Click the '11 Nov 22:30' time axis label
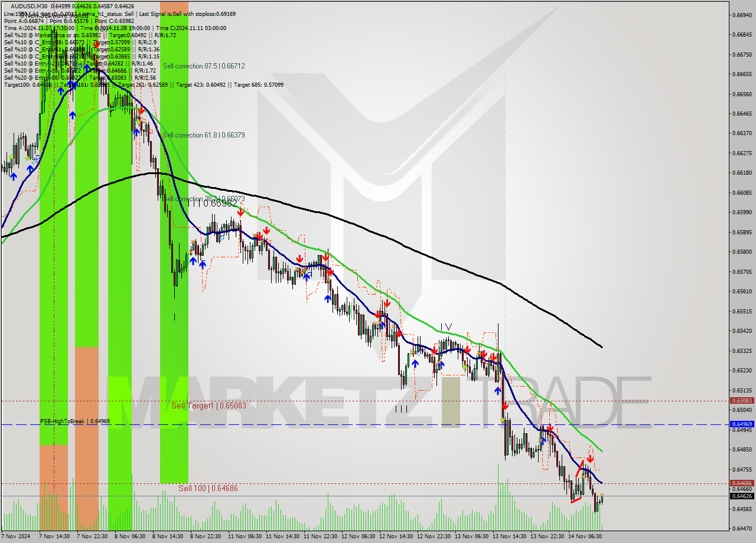The height and width of the screenshot is (543, 756). (320, 537)
